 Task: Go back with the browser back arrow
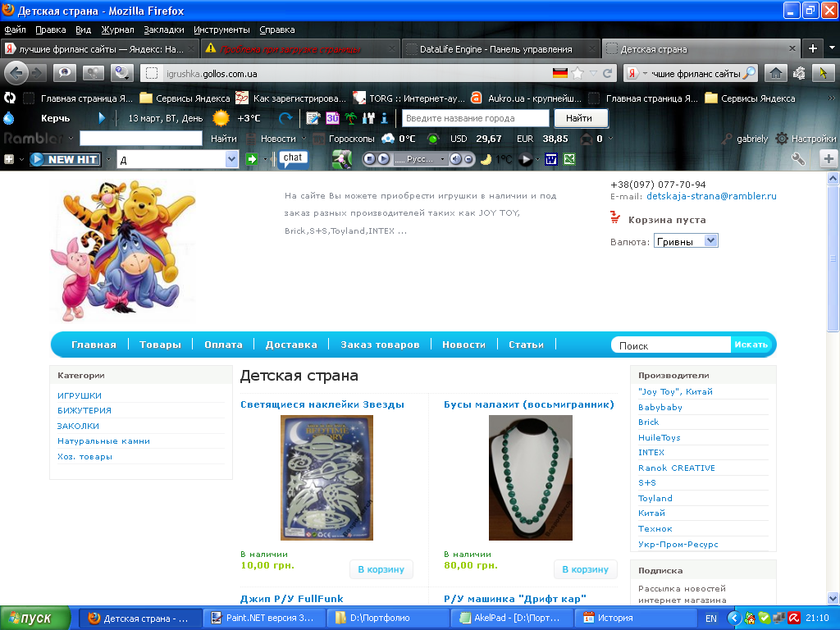point(16,73)
